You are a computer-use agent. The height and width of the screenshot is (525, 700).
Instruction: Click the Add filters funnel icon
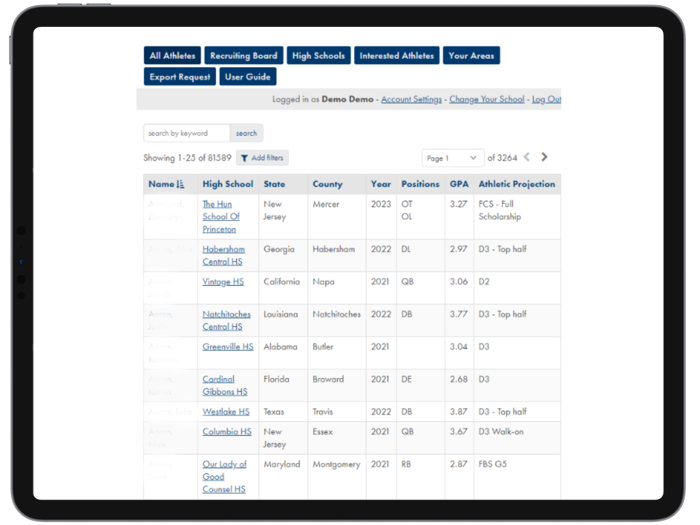[244, 158]
